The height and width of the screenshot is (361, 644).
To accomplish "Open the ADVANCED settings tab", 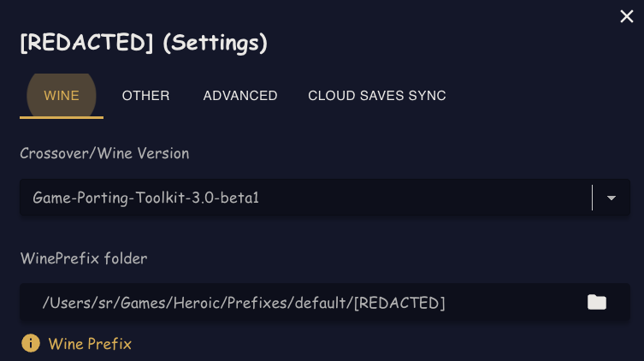I will tap(240, 96).
